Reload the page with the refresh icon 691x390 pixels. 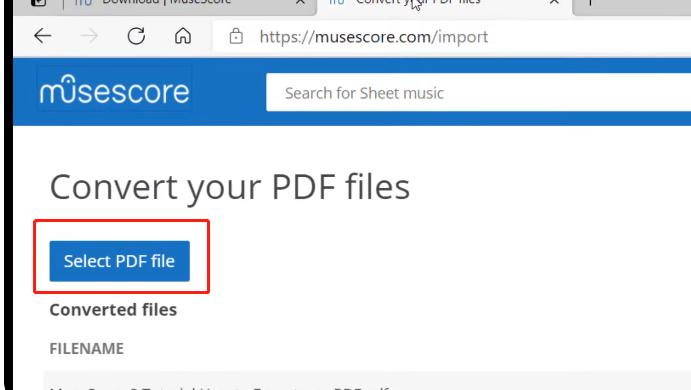(136, 36)
